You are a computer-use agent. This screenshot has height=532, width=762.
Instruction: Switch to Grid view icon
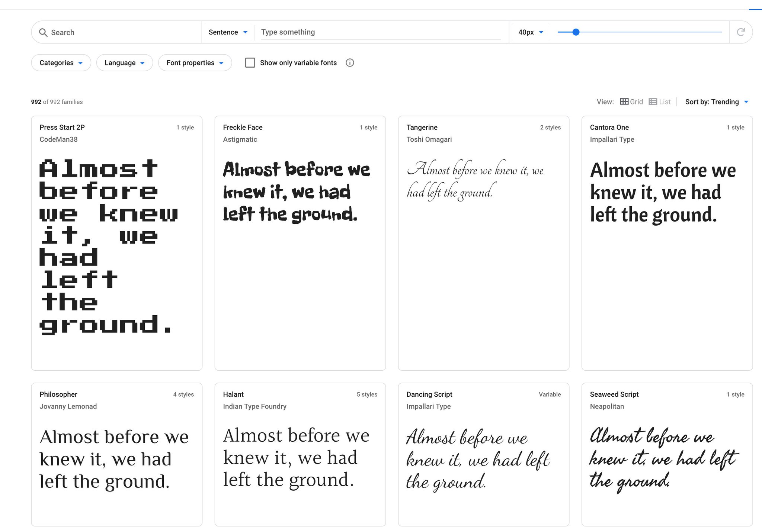[x=624, y=102]
